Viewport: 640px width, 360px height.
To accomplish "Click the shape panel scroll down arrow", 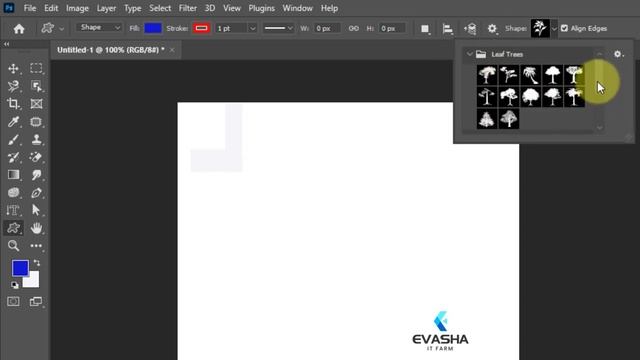I will point(599,127).
